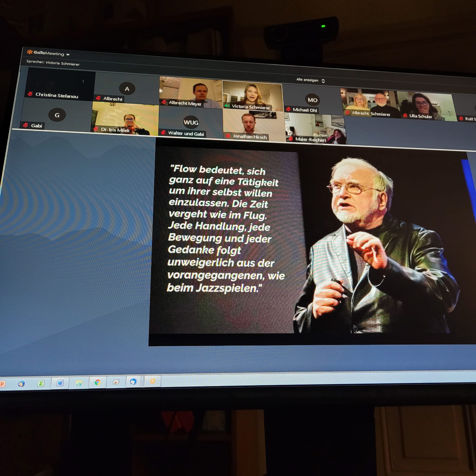476x476 pixels.
Task: Click the Maier-Reichert participant name label
Action: tap(311, 140)
